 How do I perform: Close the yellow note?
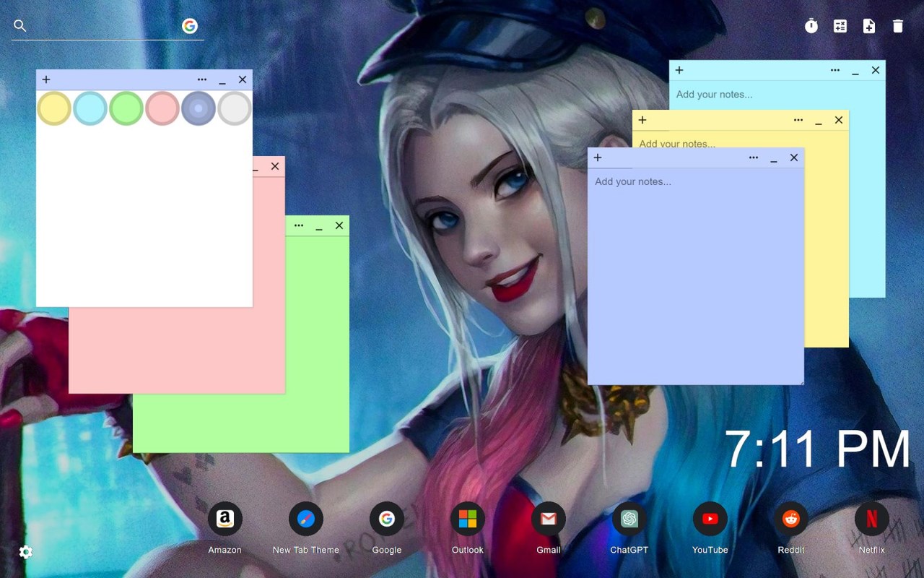click(839, 120)
